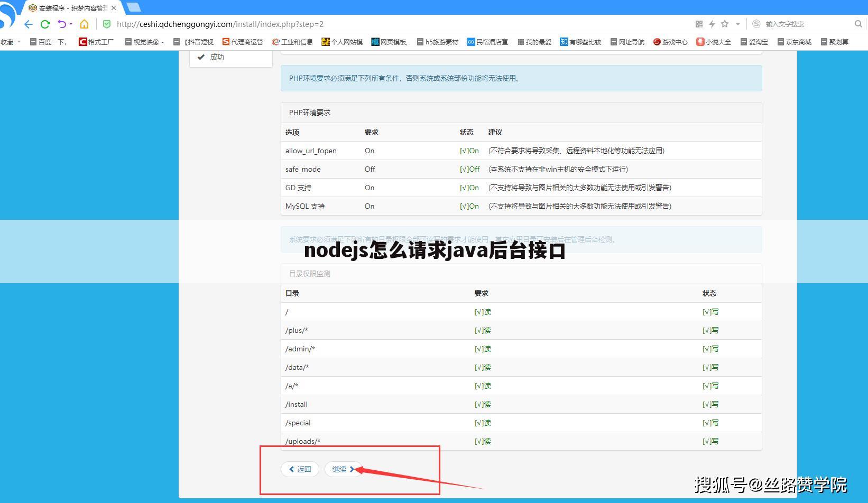Image resolution: width=868 pixels, height=503 pixels.
Task: Open the 网页模板 bookmark
Action: tap(390, 42)
